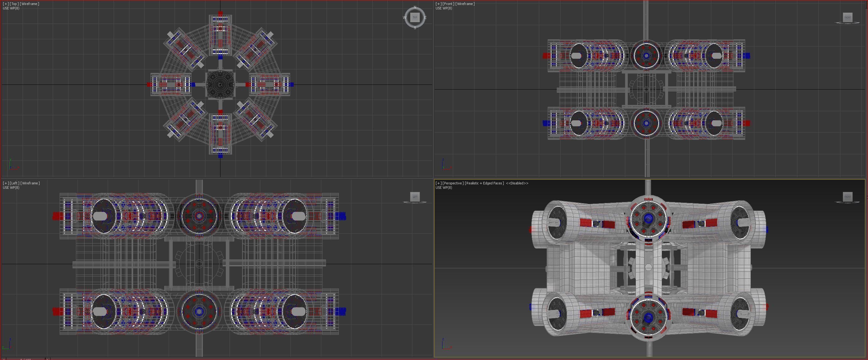Click the S compass letter on the ViewCube
Viewport: 868px width, 360px height.
415,28
